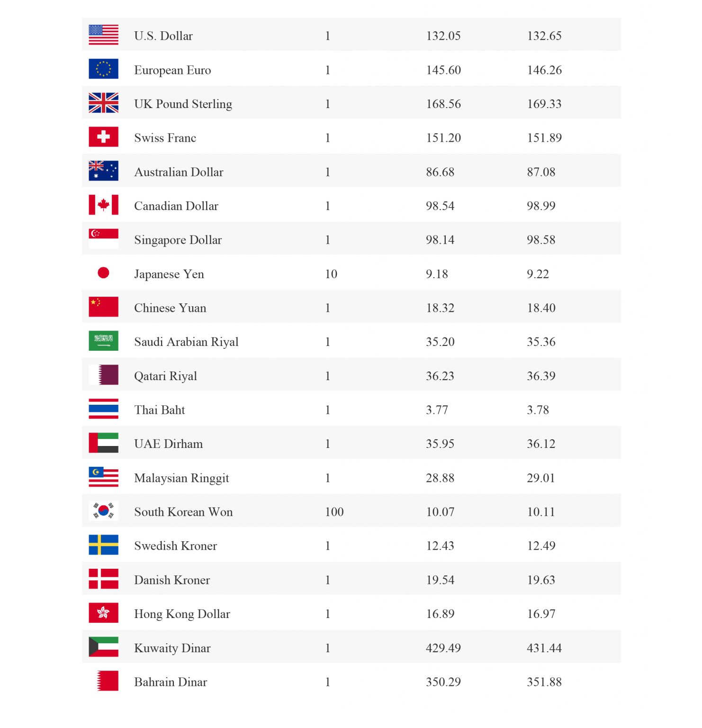Click the Kuwait flag icon
The image size is (702, 728).
click(x=103, y=647)
